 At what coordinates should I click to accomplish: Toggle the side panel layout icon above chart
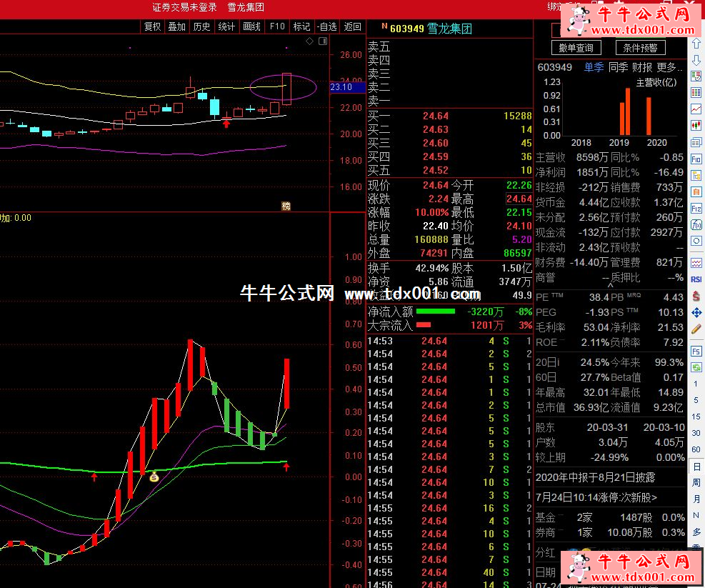pos(323,41)
